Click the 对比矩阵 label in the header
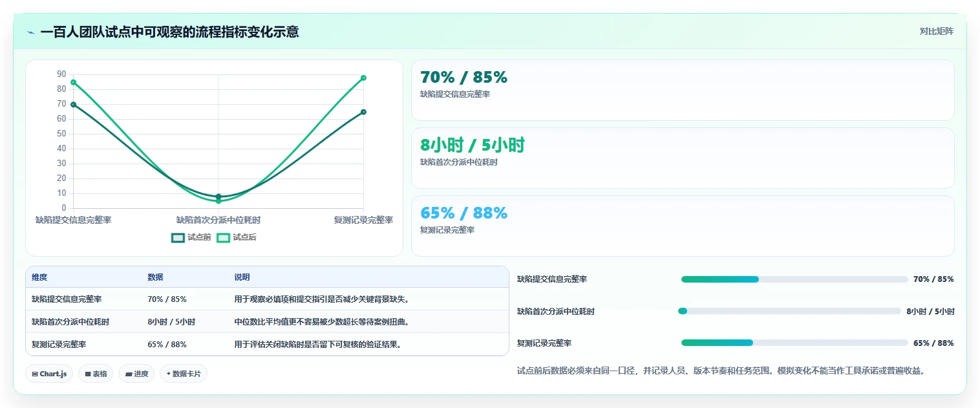 [x=936, y=31]
